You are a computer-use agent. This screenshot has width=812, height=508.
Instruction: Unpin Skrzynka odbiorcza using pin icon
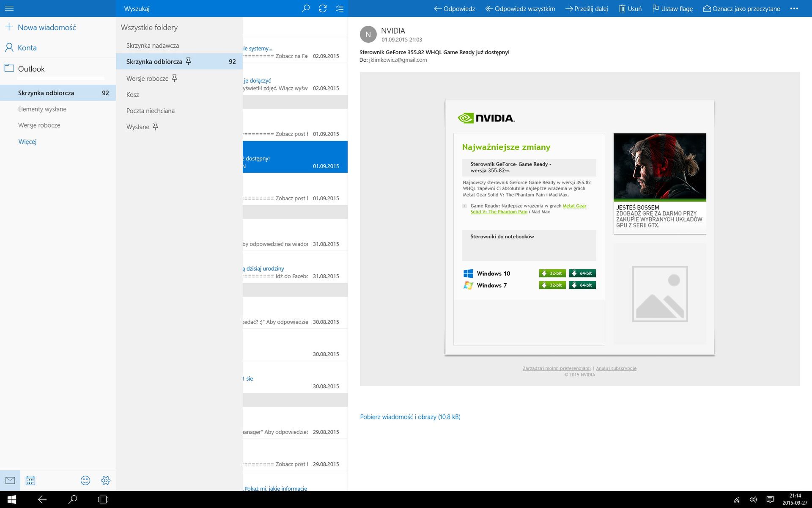[189, 61]
